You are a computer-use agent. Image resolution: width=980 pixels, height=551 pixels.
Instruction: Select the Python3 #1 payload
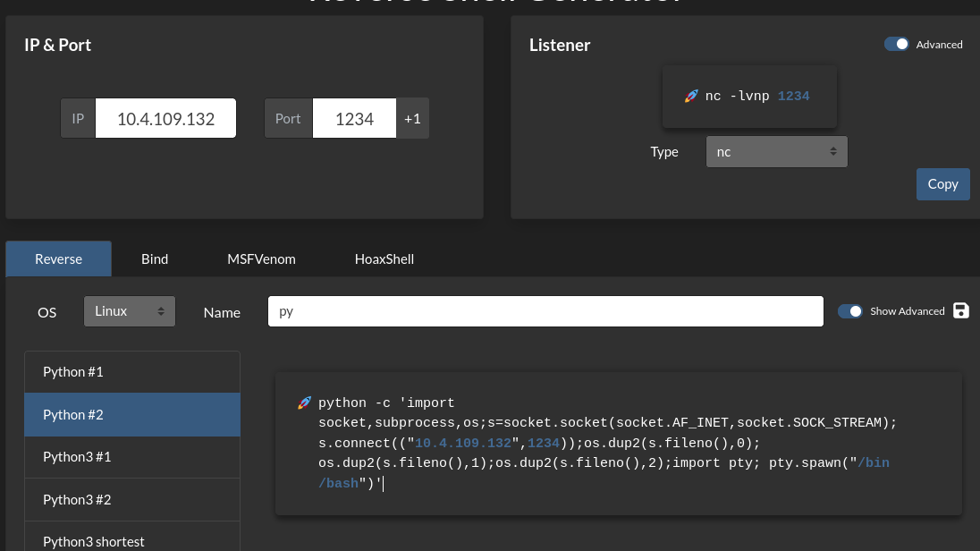131,457
